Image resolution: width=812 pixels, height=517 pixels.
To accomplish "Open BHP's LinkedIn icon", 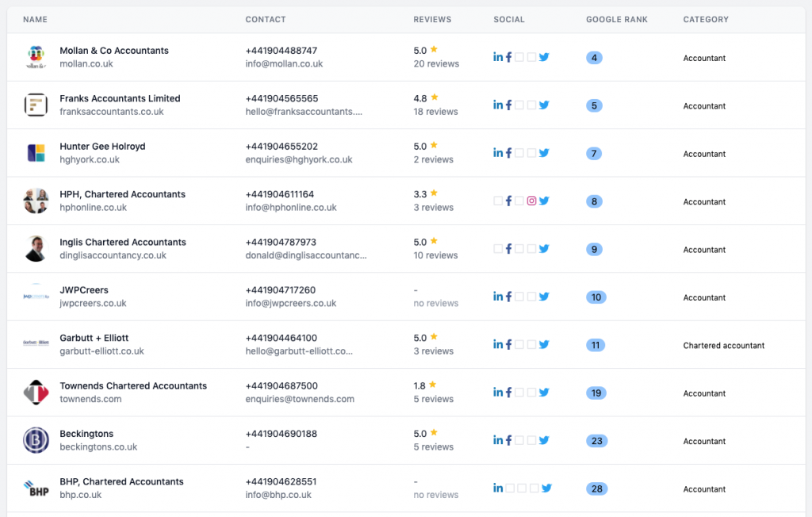I will tap(498, 488).
